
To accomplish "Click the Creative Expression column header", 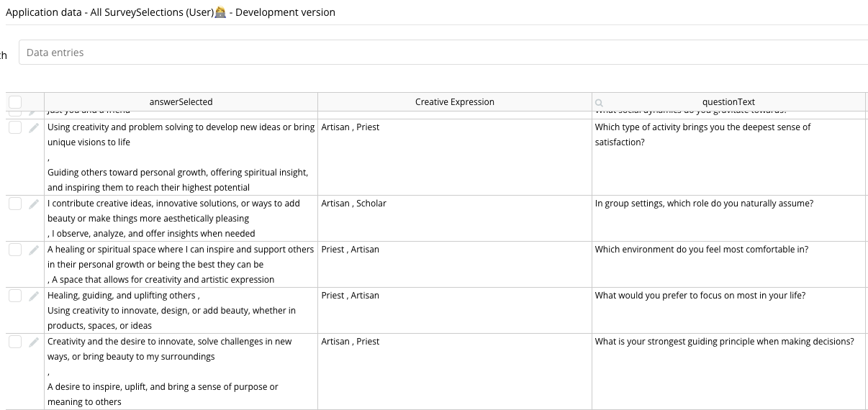I will tap(454, 102).
